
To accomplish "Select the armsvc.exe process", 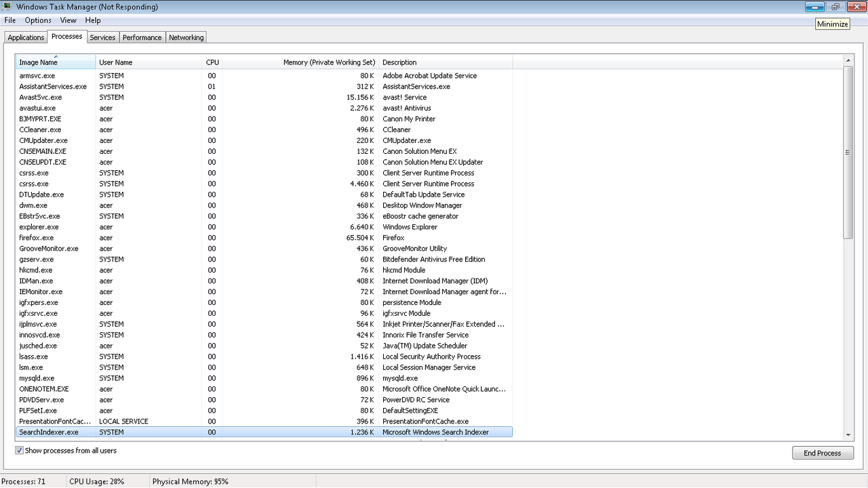I will 264,75.
